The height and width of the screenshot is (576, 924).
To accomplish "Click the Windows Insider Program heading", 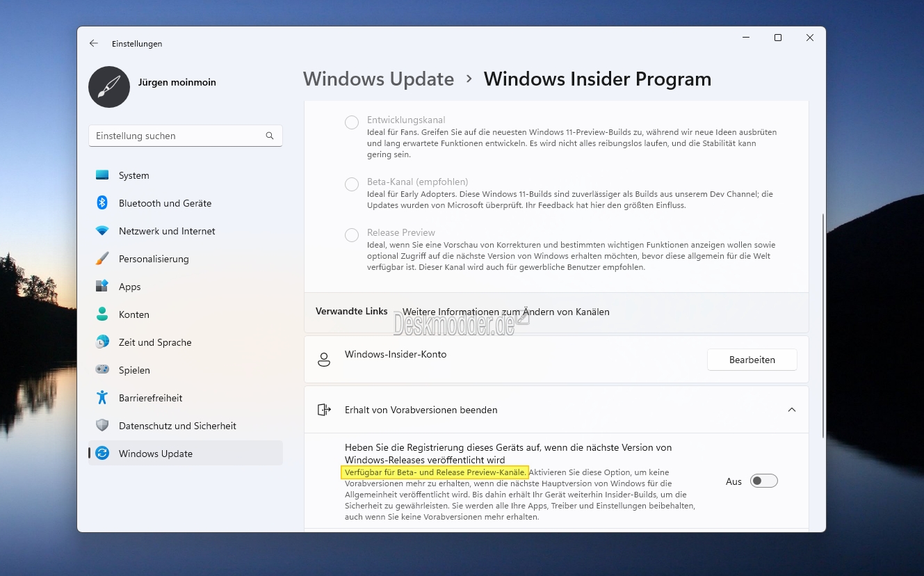I will (x=598, y=79).
